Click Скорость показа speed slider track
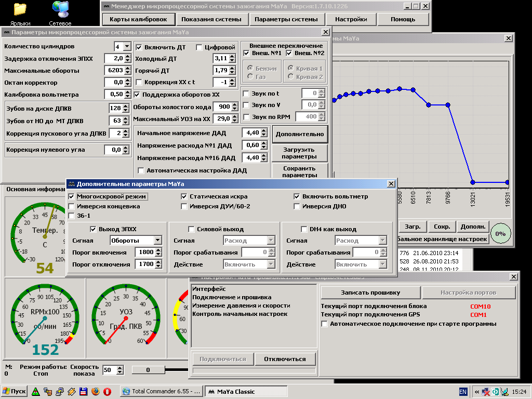Screen dimensions: 532x399 [176, 370]
